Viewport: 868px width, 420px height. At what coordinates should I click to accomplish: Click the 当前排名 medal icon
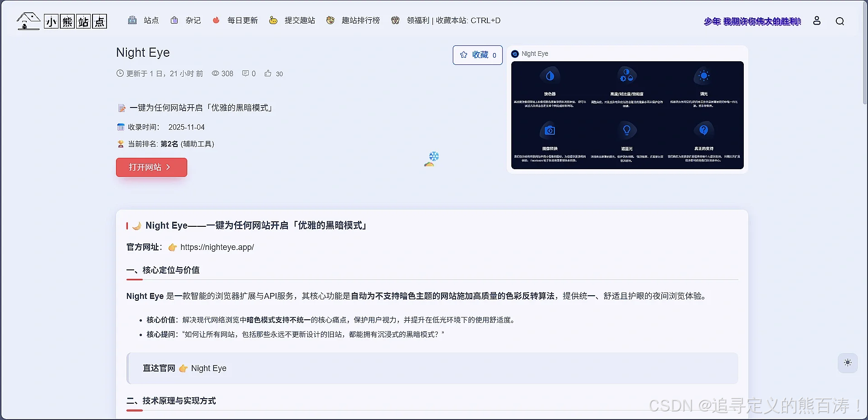click(121, 144)
